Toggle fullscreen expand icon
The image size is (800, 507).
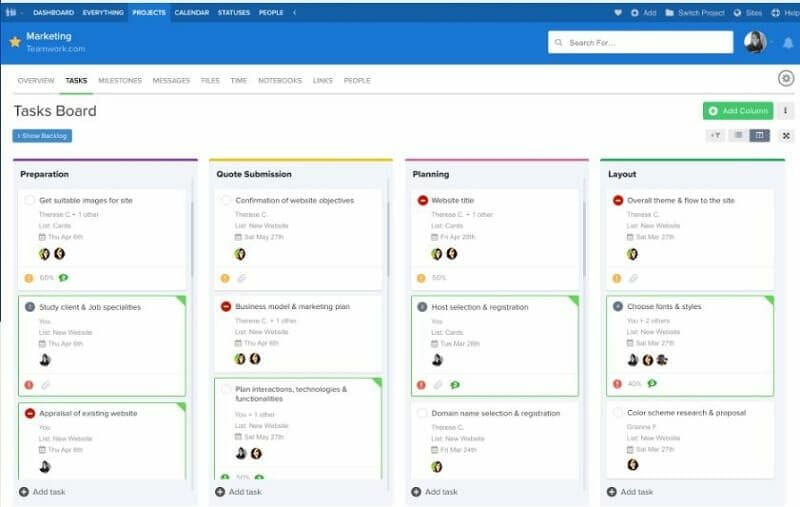(786, 136)
